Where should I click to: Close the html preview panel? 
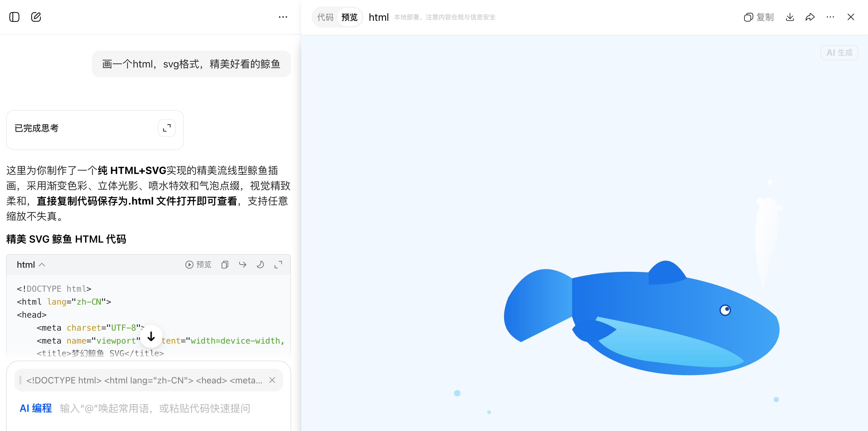pos(851,17)
